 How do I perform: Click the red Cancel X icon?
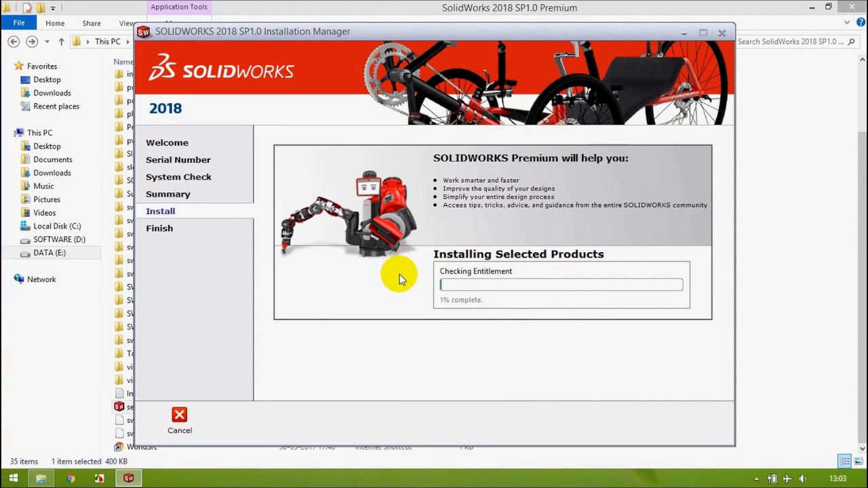click(x=179, y=415)
